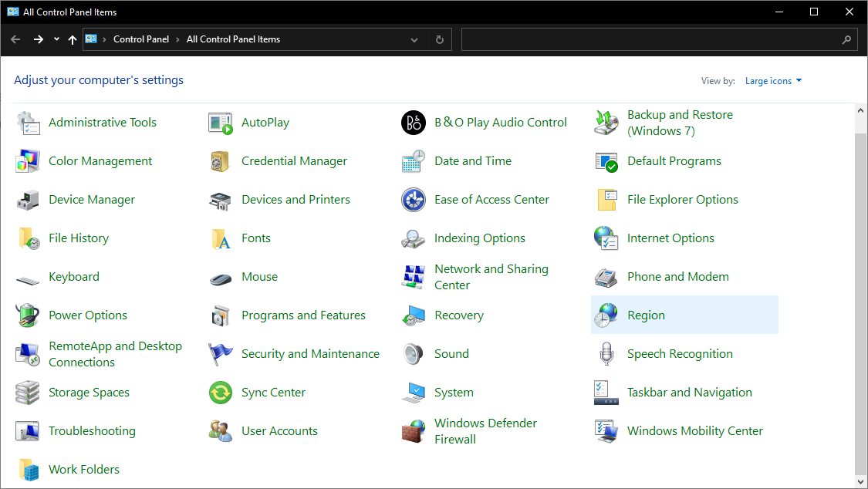Click the Refresh button in address bar
The image size is (868, 489).
tap(440, 39)
